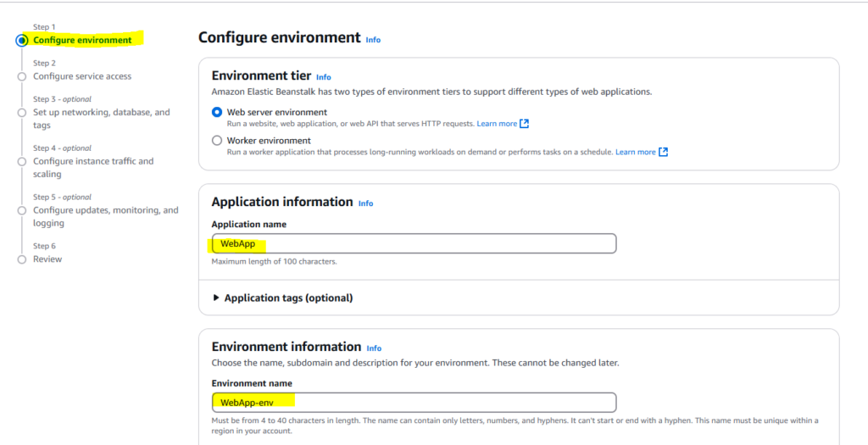Select the Step 1 Configure environment indicator
This screenshot has width=868, height=445.
pyautogui.click(x=22, y=41)
